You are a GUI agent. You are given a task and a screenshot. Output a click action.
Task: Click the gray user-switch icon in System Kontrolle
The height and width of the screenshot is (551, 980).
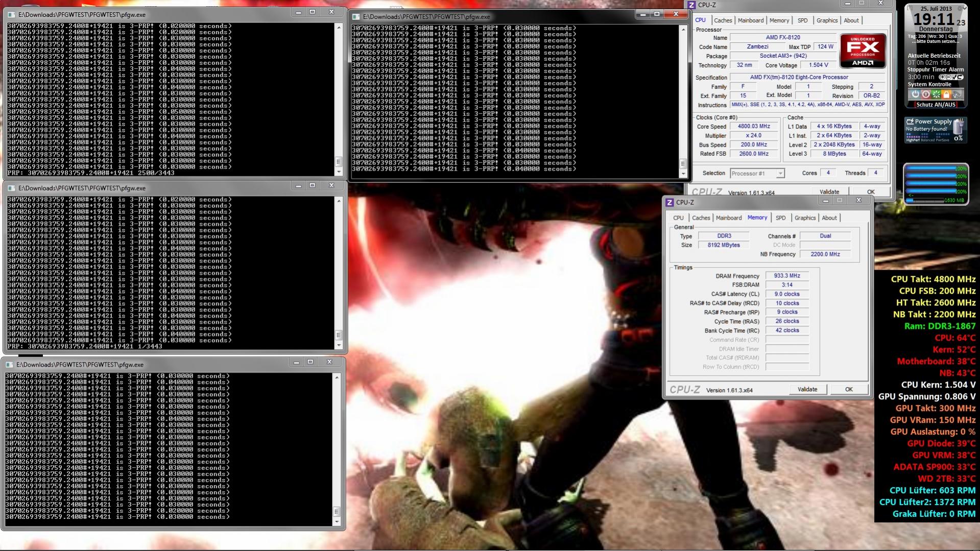957,94
